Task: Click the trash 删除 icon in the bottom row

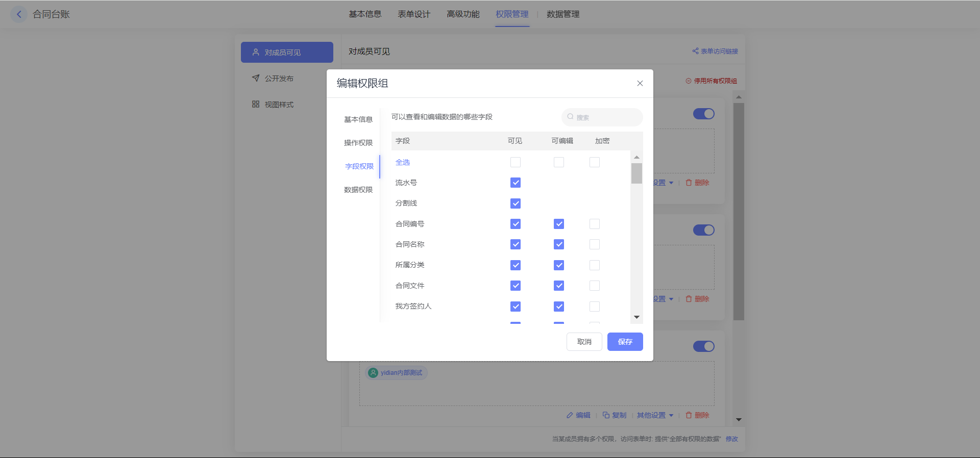Action: click(689, 415)
